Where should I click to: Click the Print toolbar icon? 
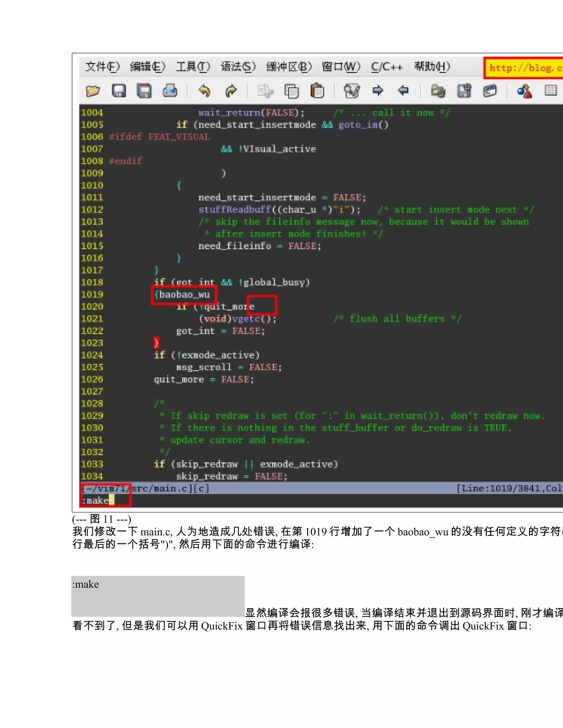170,91
